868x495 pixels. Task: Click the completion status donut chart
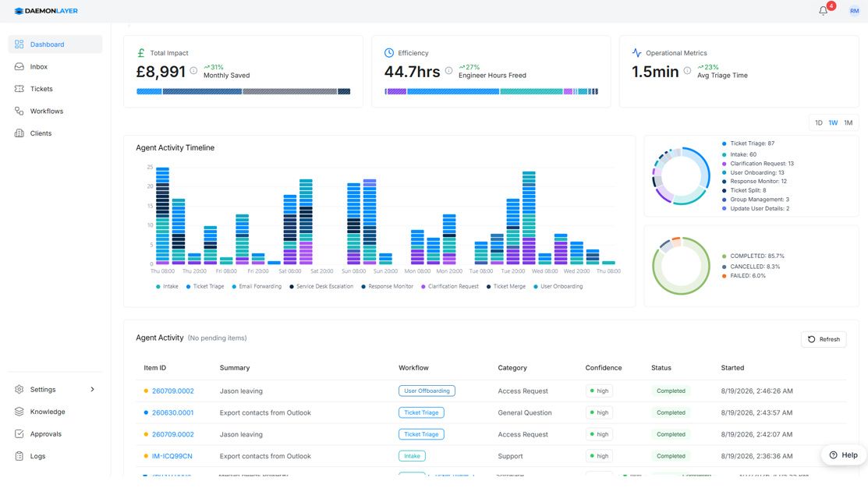pyautogui.click(x=681, y=266)
